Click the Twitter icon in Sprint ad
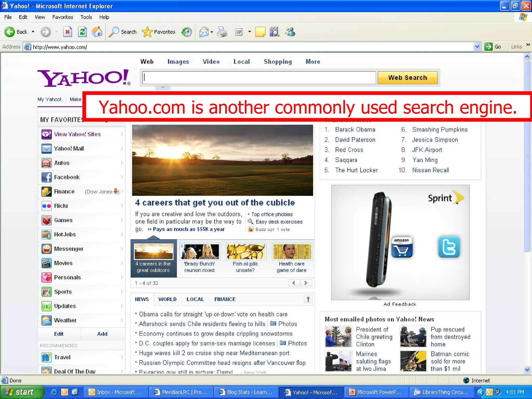The height and width of the screenshot is (399, 532). [449, 247]
